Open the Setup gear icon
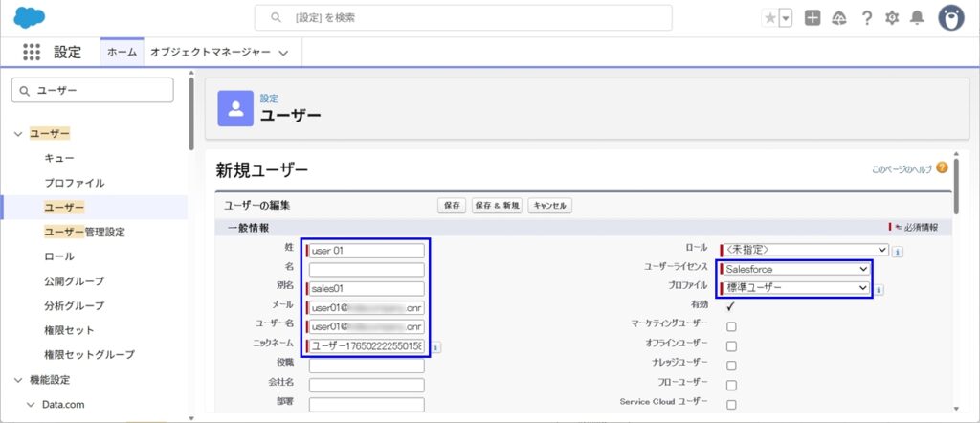 pyautogui.click(x=892, y=18)
